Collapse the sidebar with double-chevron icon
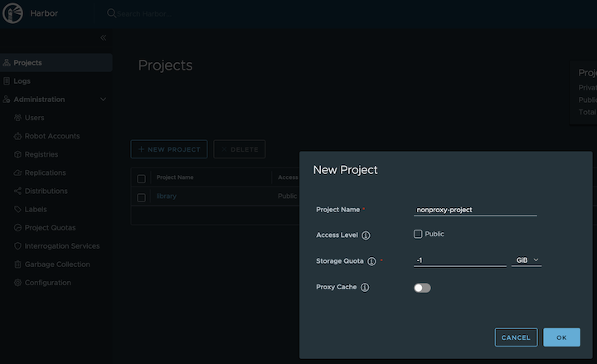This screenshot has height=364, width=597. 103,38
